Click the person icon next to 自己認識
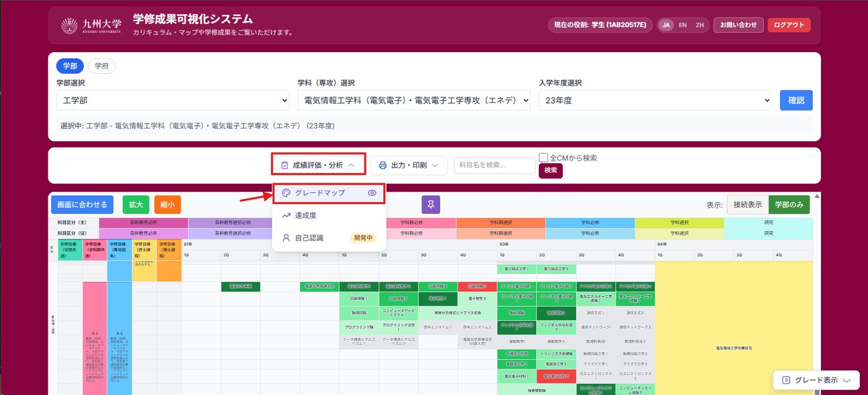This screenshot has width=868, height=395. pyautogui.click(x=286, y=237)
